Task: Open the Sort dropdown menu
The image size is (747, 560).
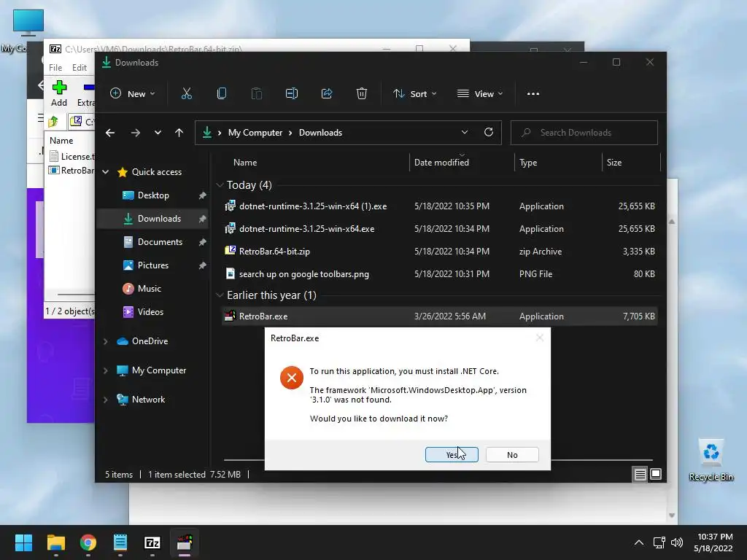Action: (414, 94)
